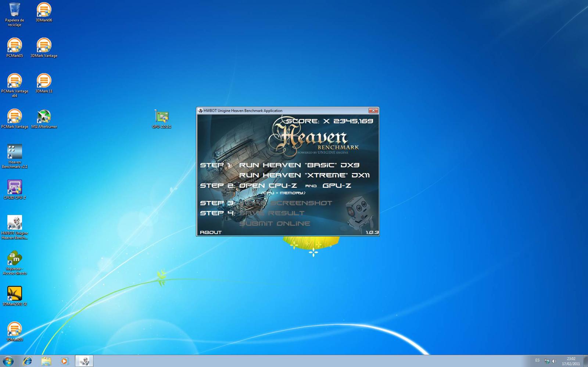Click the Take Screenshot step 3 option
The height and width of the screenshot is (367, 588).
[x=286, y=203]
